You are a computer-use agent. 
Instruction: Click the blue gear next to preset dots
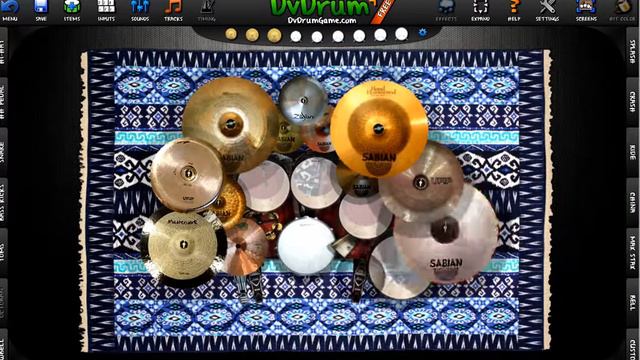coord(422,33)
